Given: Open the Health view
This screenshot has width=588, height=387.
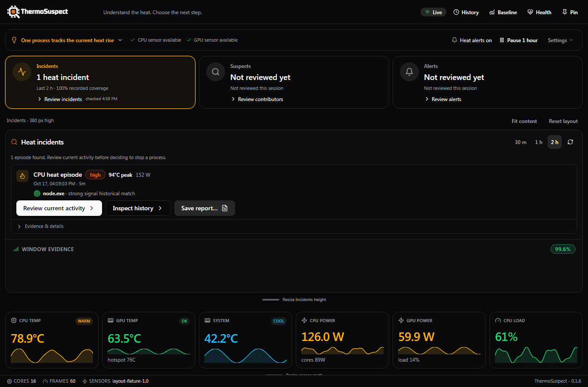Looking at the screenshot, I should [x=539, y=12].
